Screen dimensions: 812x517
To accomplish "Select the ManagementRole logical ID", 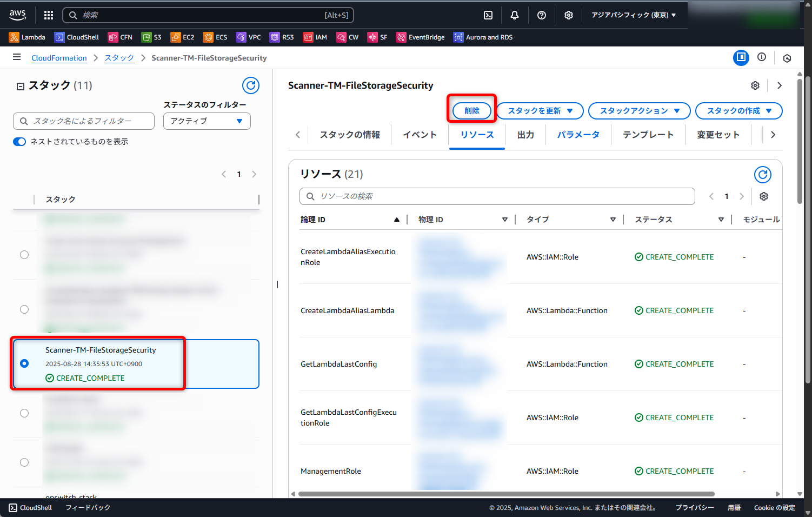I will click(331, 471).
